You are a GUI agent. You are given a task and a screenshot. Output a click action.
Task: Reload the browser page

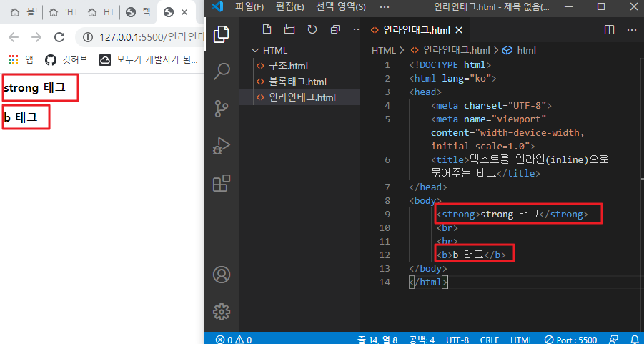tap(59, 37)
